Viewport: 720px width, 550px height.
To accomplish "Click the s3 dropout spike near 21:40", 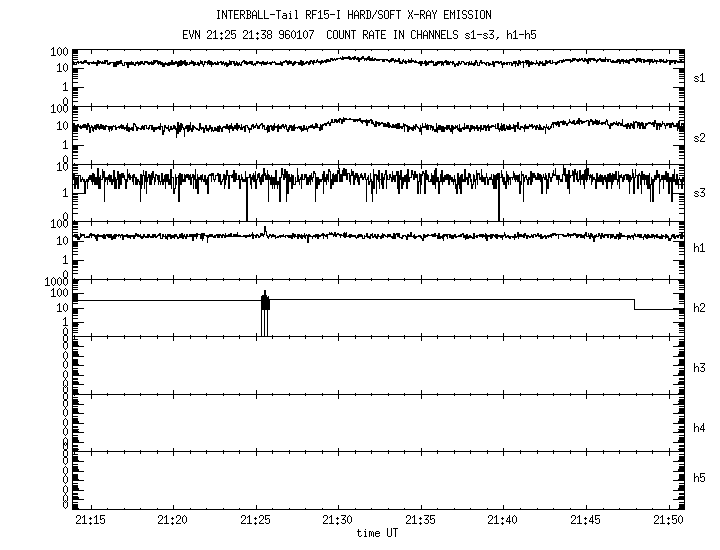I will [498, 205].
